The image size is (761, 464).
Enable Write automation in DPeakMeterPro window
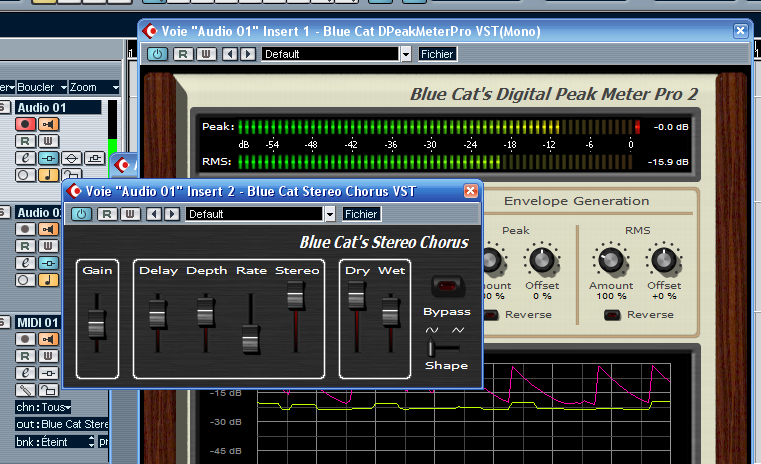click(x=206, y=54)
